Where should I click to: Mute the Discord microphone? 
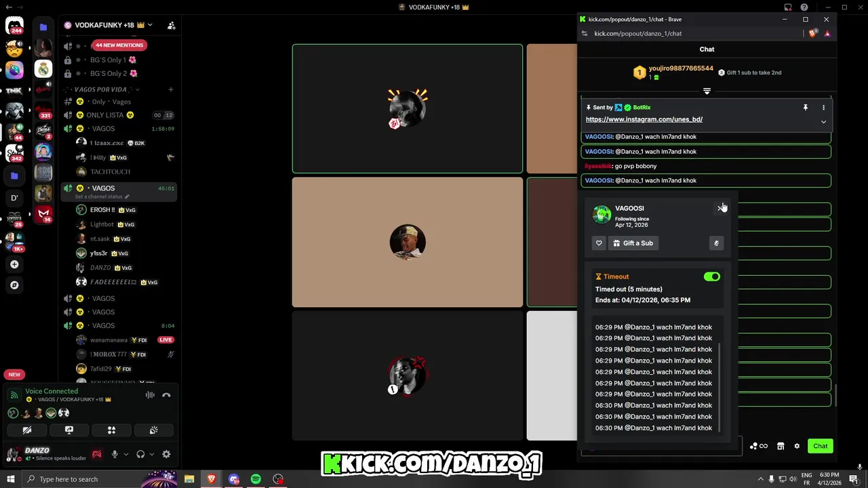(115, 454)
